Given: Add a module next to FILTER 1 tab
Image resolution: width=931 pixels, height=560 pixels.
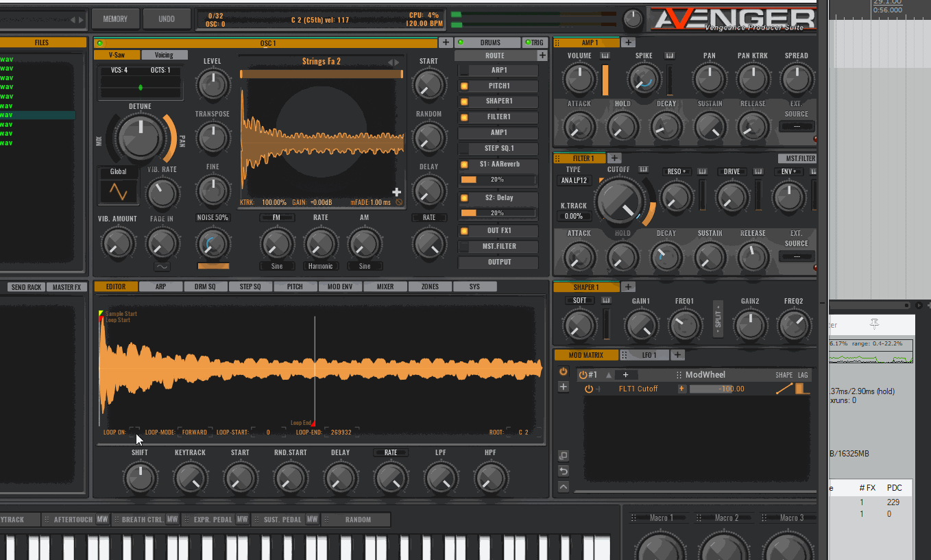Looking at the screenshot, I should [x=615, y=158].
